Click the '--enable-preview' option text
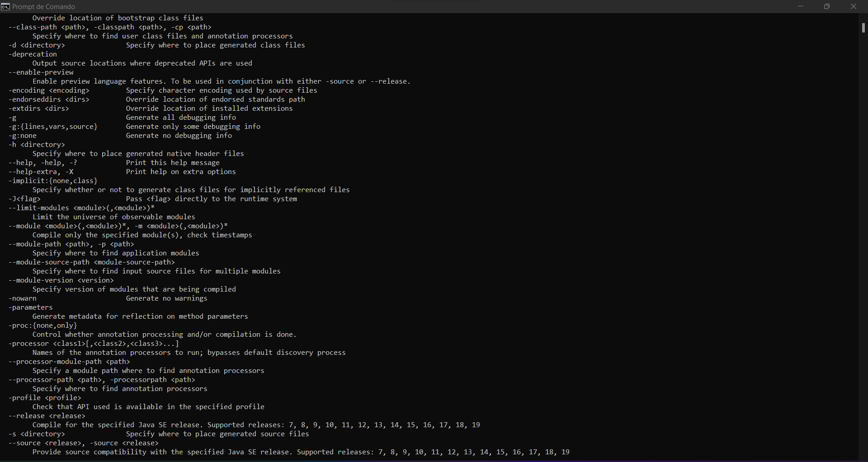 (41, 72)
